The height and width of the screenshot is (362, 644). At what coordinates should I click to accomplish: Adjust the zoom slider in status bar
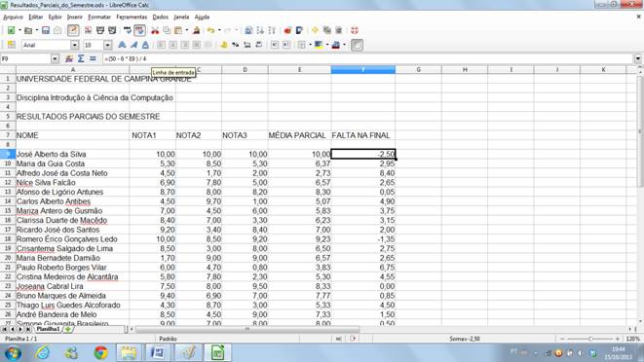(589, 339)
